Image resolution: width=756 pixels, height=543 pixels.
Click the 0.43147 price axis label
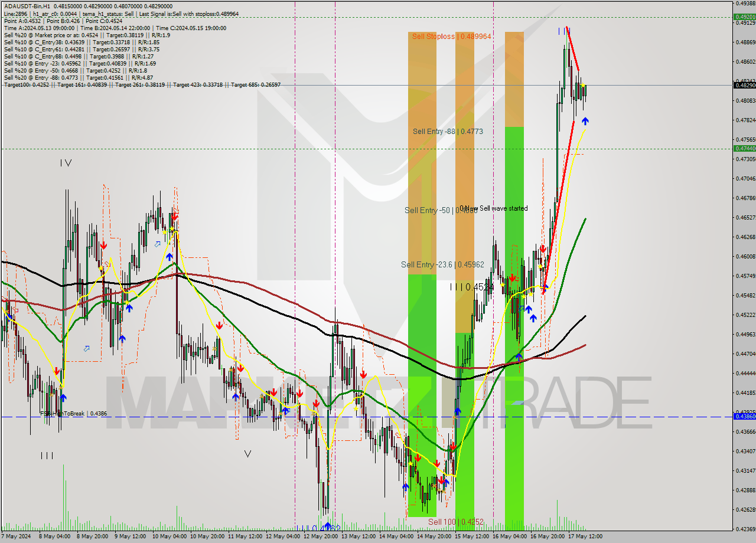(x=745, y=470)
